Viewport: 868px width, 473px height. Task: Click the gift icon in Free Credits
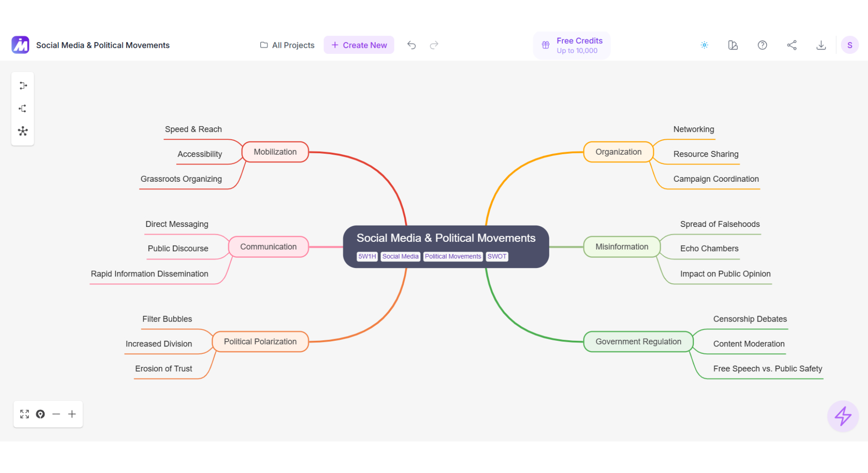pos(545,45)
